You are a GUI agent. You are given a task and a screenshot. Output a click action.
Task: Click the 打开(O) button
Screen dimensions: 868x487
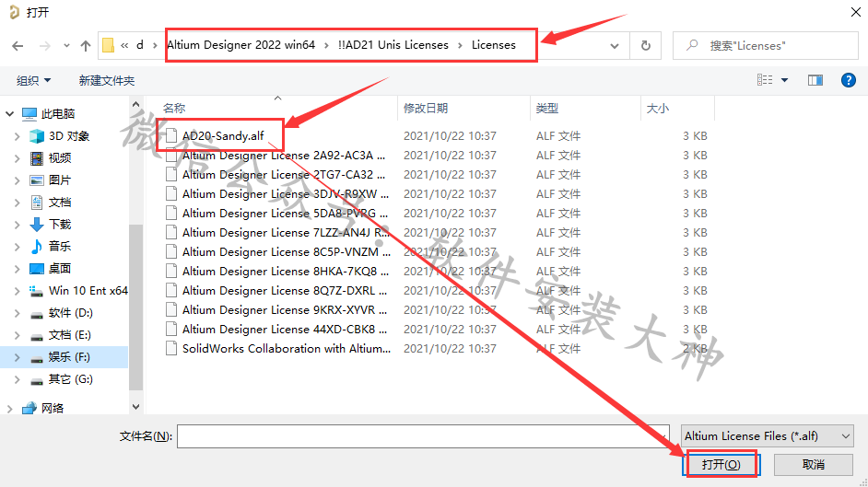tap(721, 464)
